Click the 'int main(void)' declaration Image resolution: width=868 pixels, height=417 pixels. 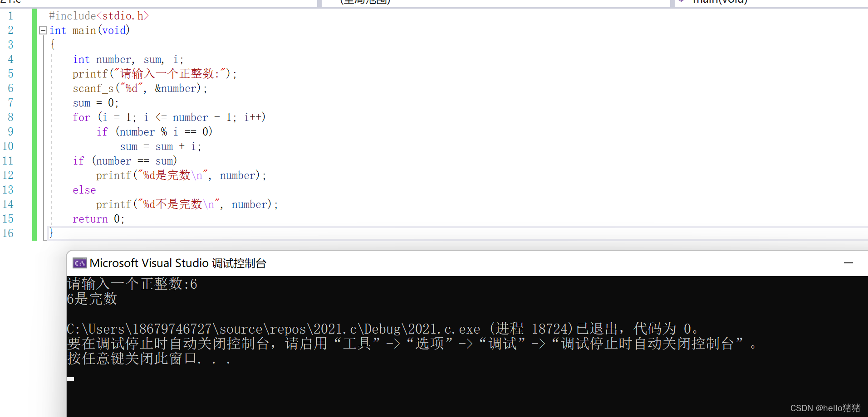[x=89, y=30]
